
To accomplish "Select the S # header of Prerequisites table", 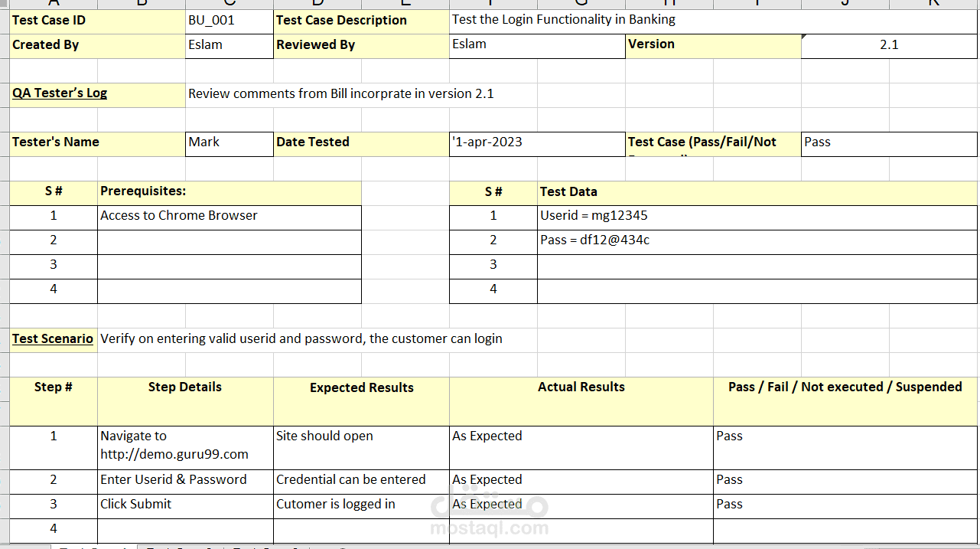I will coord(54,193).
